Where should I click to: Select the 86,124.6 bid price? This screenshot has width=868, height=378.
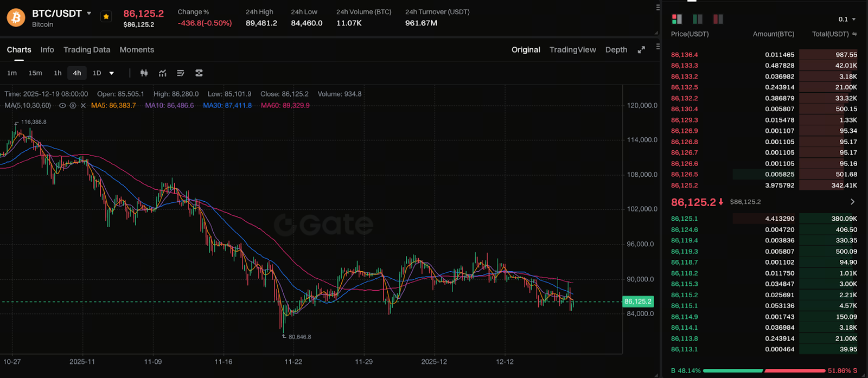684,229
